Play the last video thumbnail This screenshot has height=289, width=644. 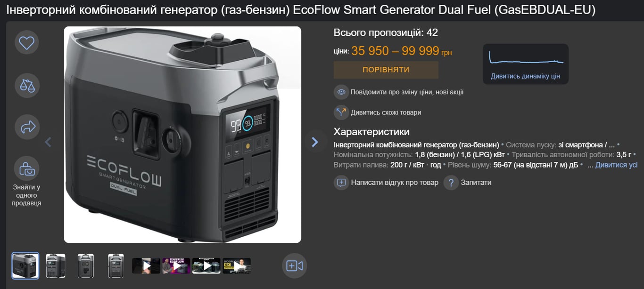point(237,266)
